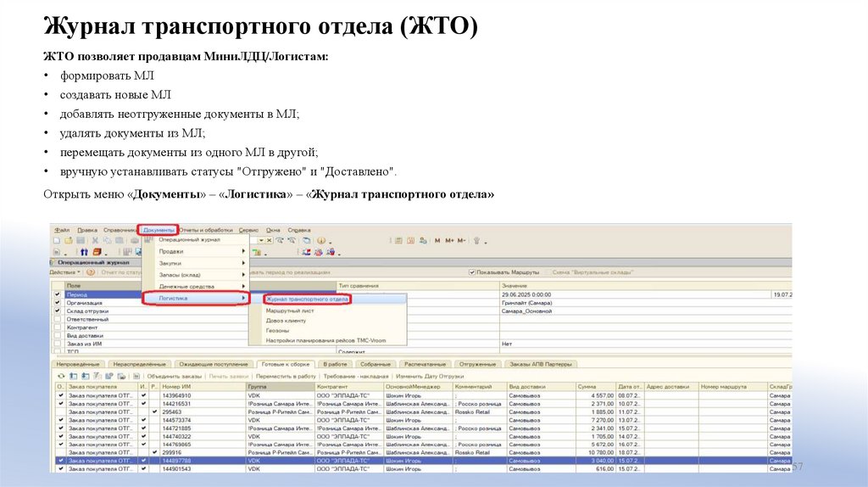Click the Paste toolbar icon
The width and height of the screenshot is (868, 487).
[x=119, y=240]
